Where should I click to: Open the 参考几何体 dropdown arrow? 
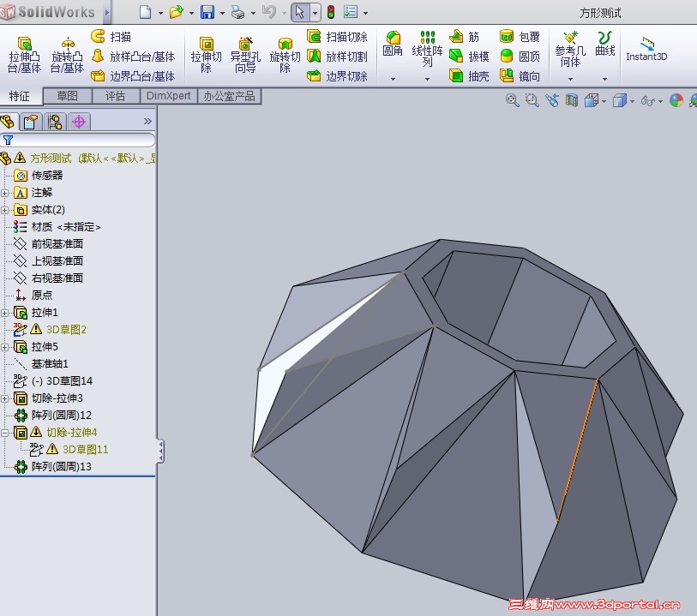coord(570,79)
